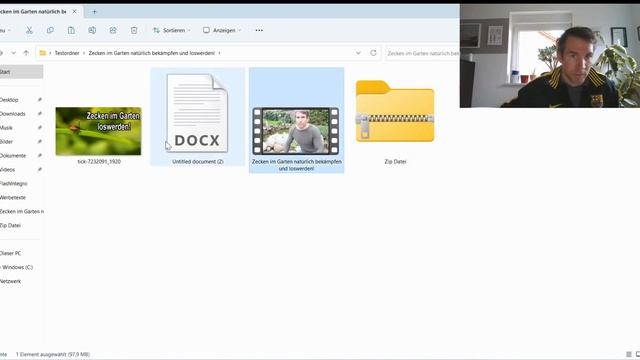Open the three-dot more options menu
640x360 pixels.
[259, 30]
